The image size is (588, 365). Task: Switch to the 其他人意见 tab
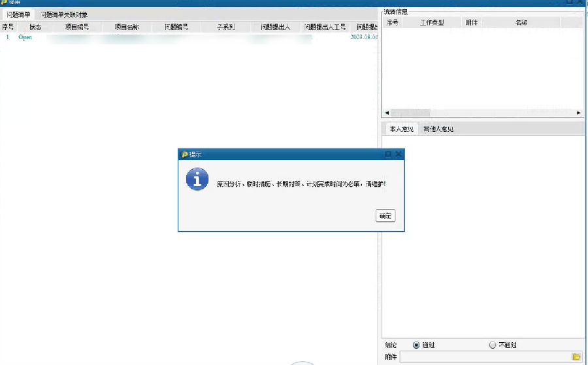[x=438, y=129]
